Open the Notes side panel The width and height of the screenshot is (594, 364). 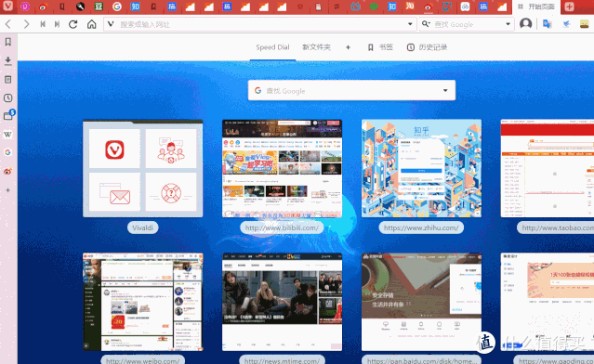pyautogui.click(x=8, y=80)
